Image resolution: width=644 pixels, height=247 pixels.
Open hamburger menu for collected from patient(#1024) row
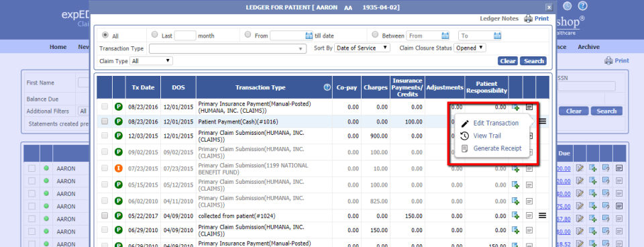542,215
